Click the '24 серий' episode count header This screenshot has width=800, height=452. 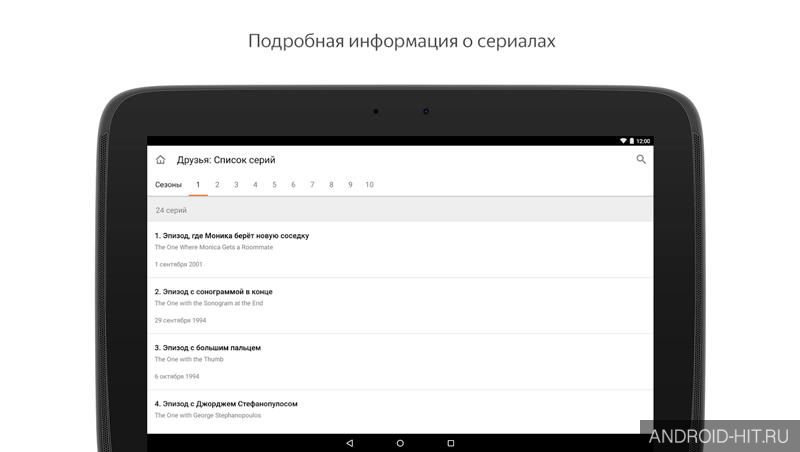[400, 210]
